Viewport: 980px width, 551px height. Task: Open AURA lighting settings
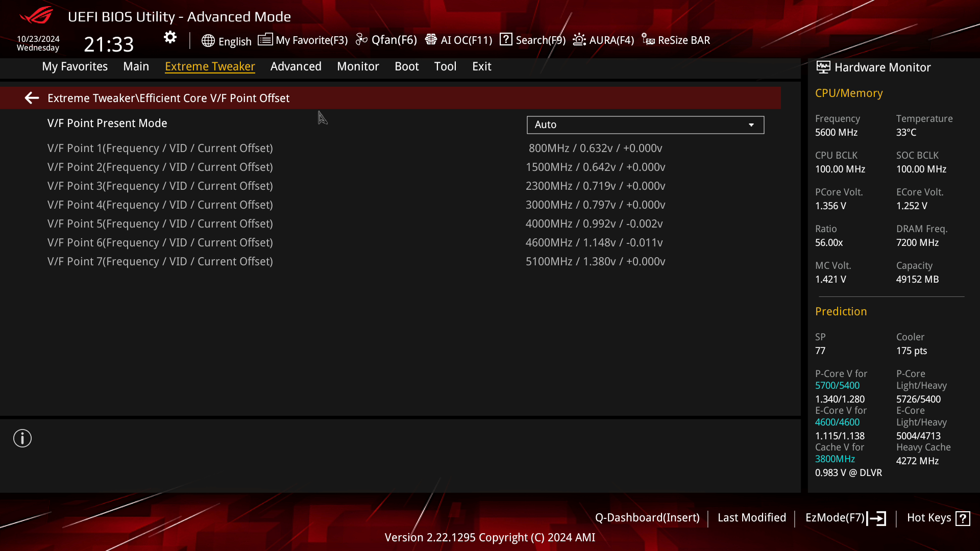click(604, 40)
